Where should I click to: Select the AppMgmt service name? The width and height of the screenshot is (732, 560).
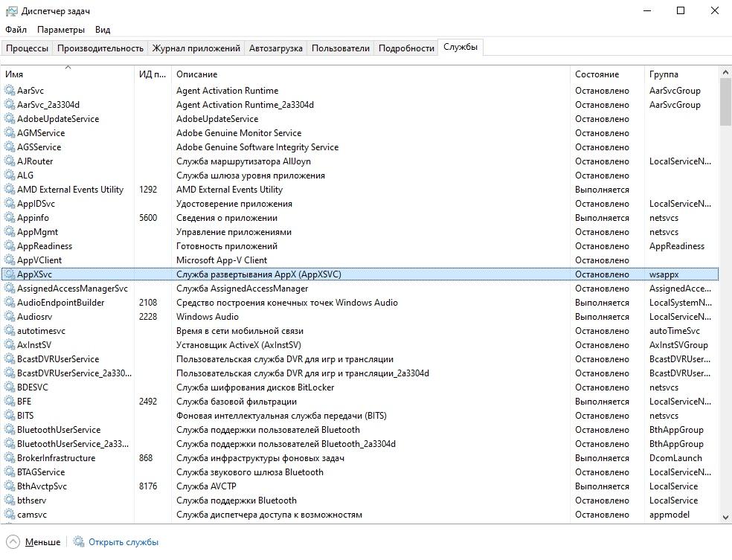[38, 231]
